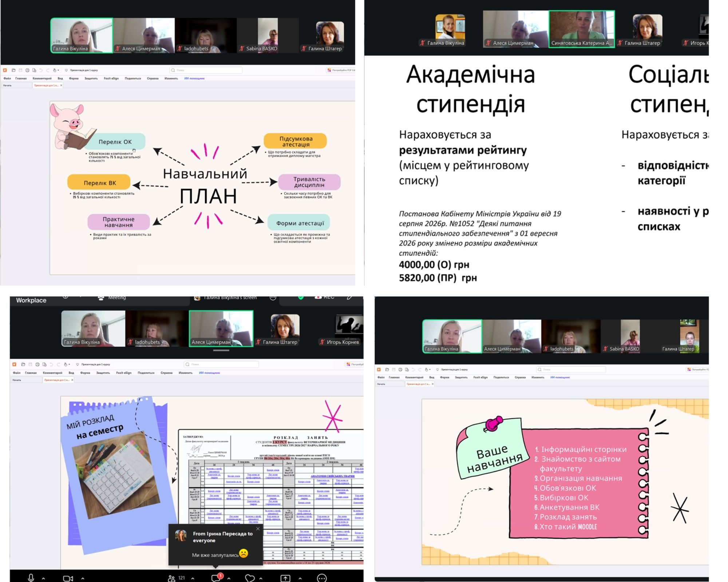Open the Защитить menu in the bottom-left screenshot
The height and width of the screenshot is (582, 728).
pos(103,372)
